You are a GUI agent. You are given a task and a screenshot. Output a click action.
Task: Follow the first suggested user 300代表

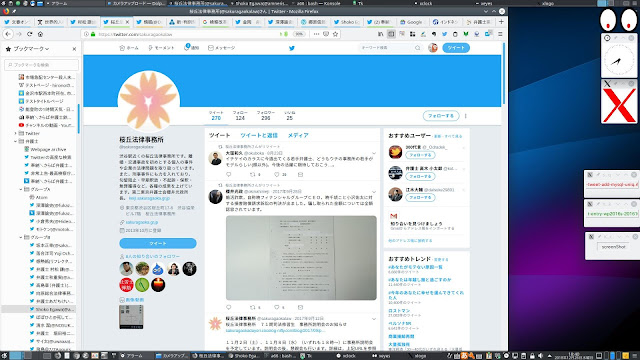click(420, 155)
